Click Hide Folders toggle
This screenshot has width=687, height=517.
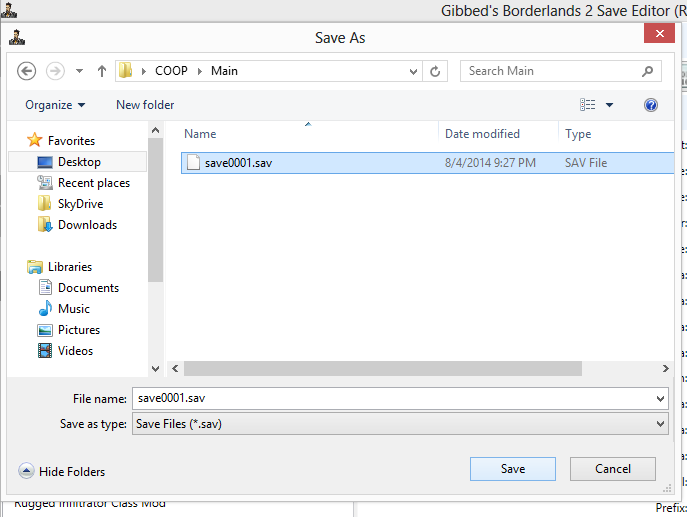(62, 471)
